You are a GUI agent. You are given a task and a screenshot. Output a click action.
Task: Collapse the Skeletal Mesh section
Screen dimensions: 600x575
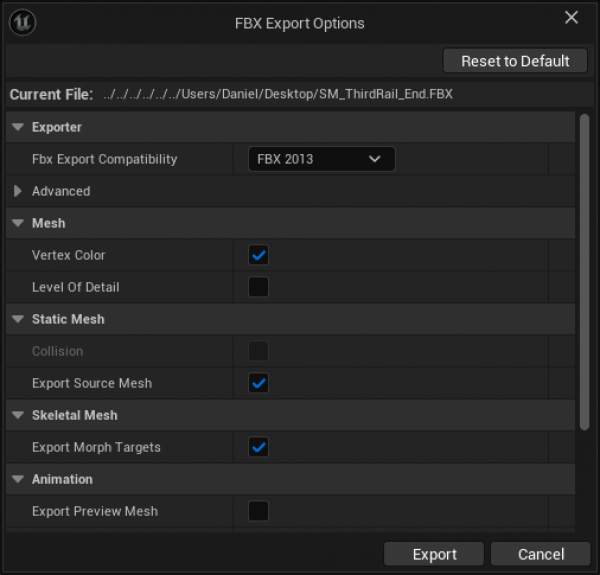tap(18, 415)
